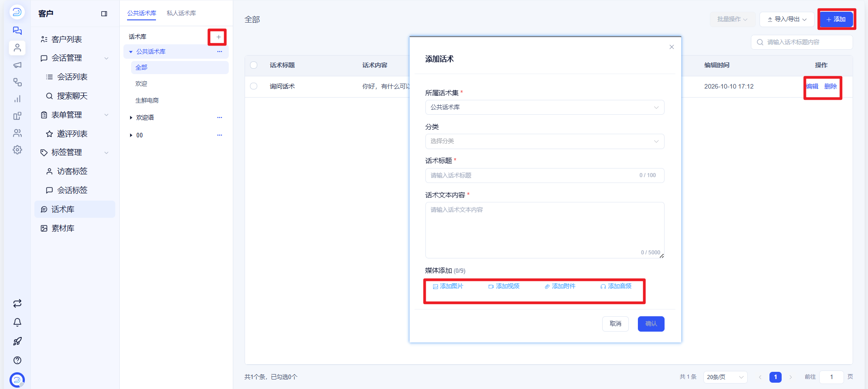Open the bar chart statistics sidebar icon
868x389 pixels.
(x=17, y=99)
